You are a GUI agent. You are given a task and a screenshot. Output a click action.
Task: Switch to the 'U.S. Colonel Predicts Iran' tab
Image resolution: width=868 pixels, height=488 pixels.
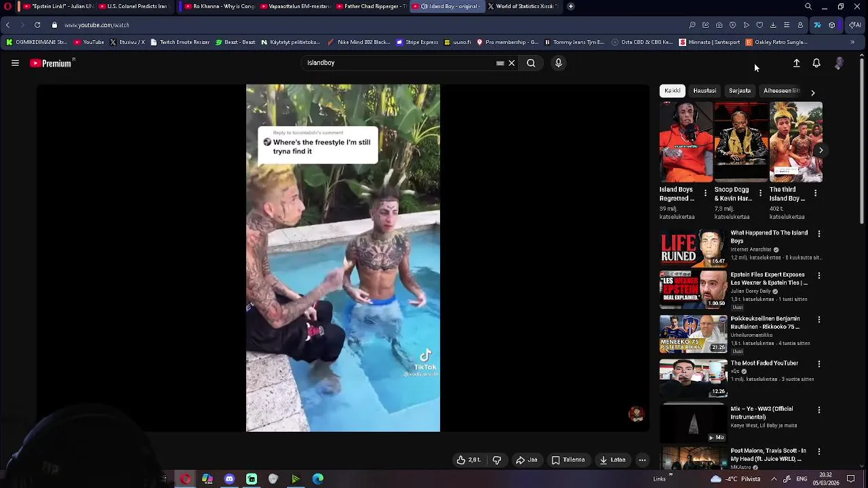pyautogui.click(x=133, y=6)
